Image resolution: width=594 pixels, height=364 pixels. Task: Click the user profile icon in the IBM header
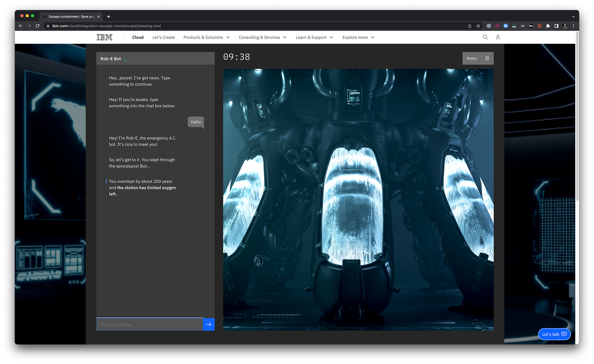click(x=498, y=37)
